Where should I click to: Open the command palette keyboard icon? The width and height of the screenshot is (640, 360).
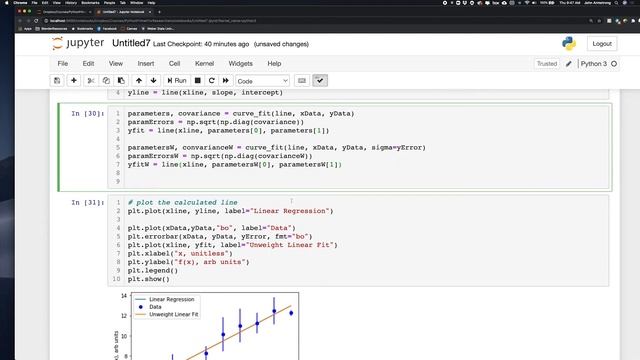302,81
